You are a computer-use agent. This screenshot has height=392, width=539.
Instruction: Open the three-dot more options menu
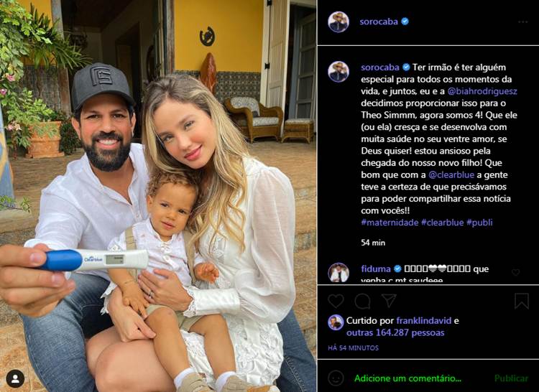click(523, 22)
